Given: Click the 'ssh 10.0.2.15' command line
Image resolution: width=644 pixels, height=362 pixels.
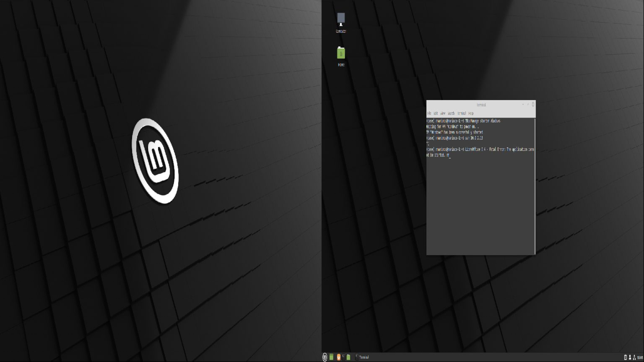Looking at the screenshot, I should coord(454,138).
